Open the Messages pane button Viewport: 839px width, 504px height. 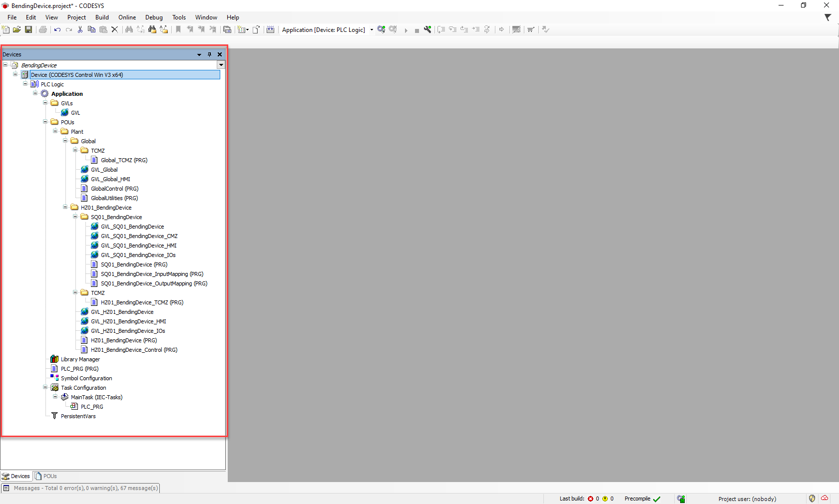[80, 488]
